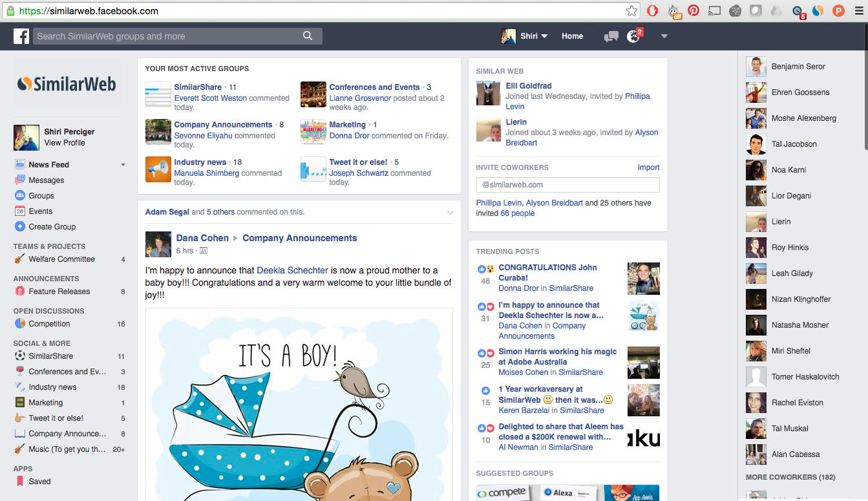Open the notifications globe icon

coord(634,36)
